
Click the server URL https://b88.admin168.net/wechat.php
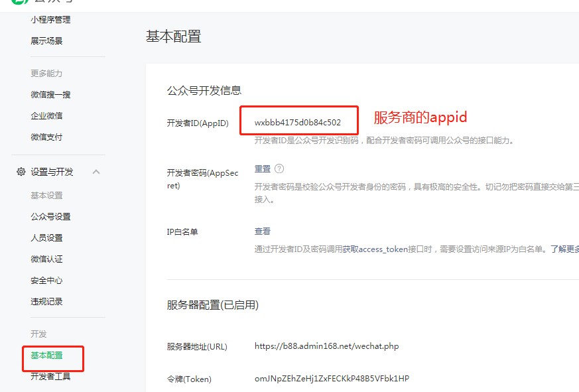point(327,346)
